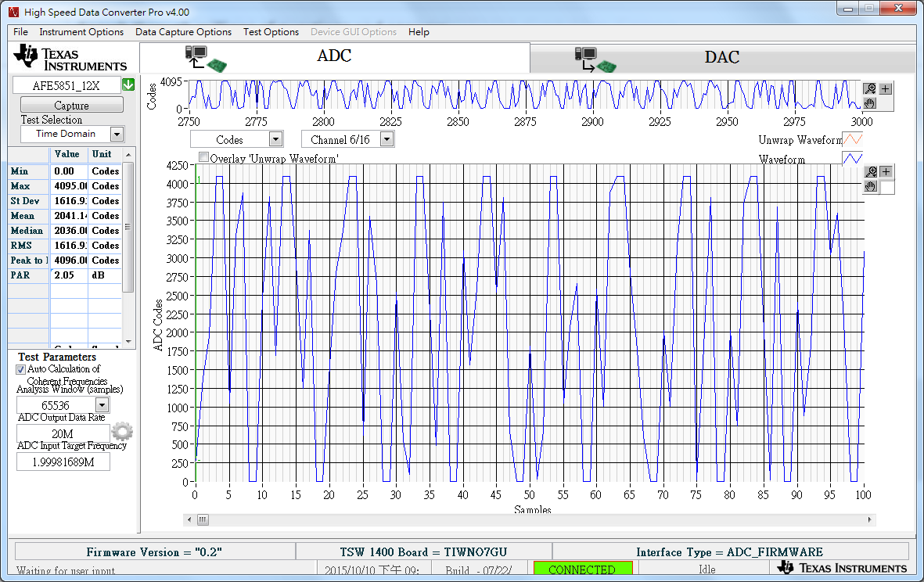Viewport: 924px width, 582px height.
Task: Switch to the ADC tab
Action: [x=335, y=57]
